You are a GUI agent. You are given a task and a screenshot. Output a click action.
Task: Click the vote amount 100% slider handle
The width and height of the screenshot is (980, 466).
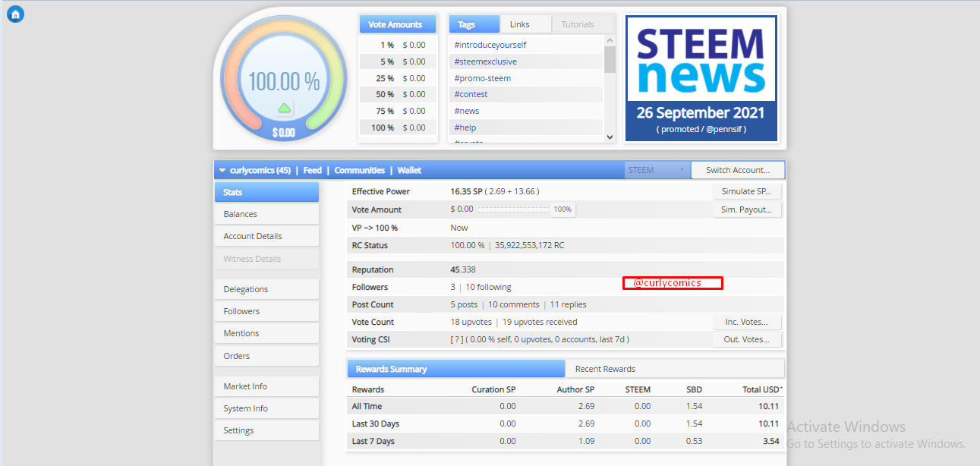point(562,209)
